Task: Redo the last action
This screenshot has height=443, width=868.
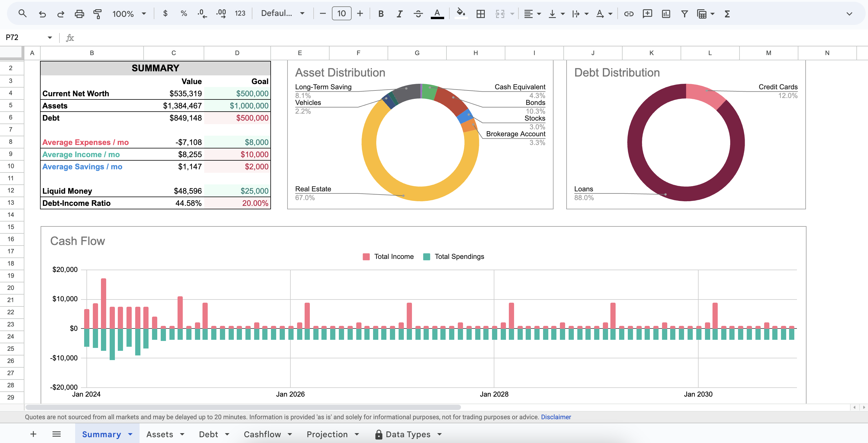Action: [x=61, y=14]
